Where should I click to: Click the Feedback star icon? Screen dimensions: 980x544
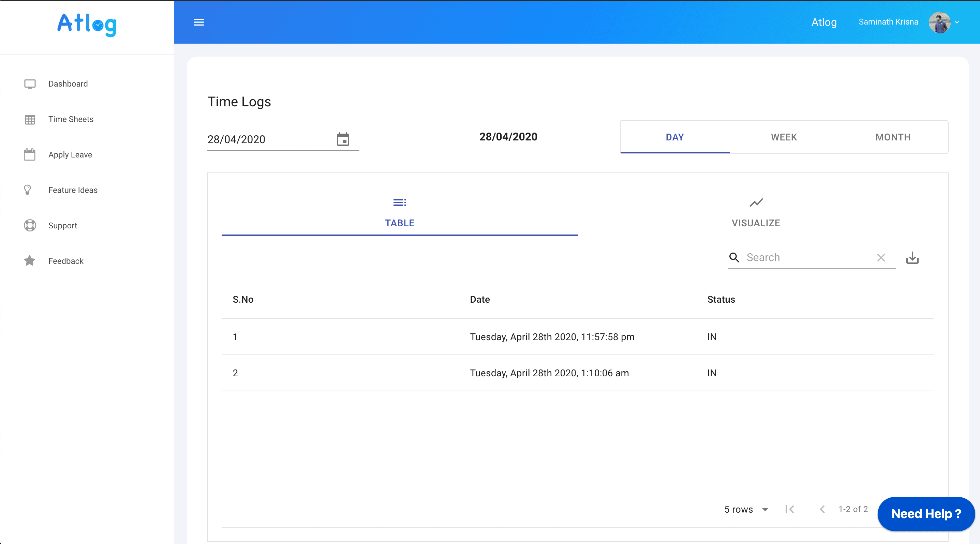[30, 261]
